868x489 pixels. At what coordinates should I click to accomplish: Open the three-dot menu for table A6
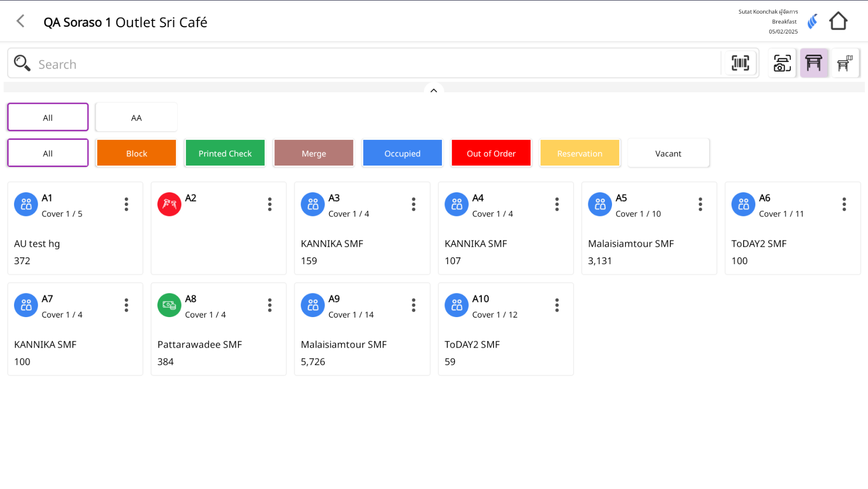click(x=844, y=204)
